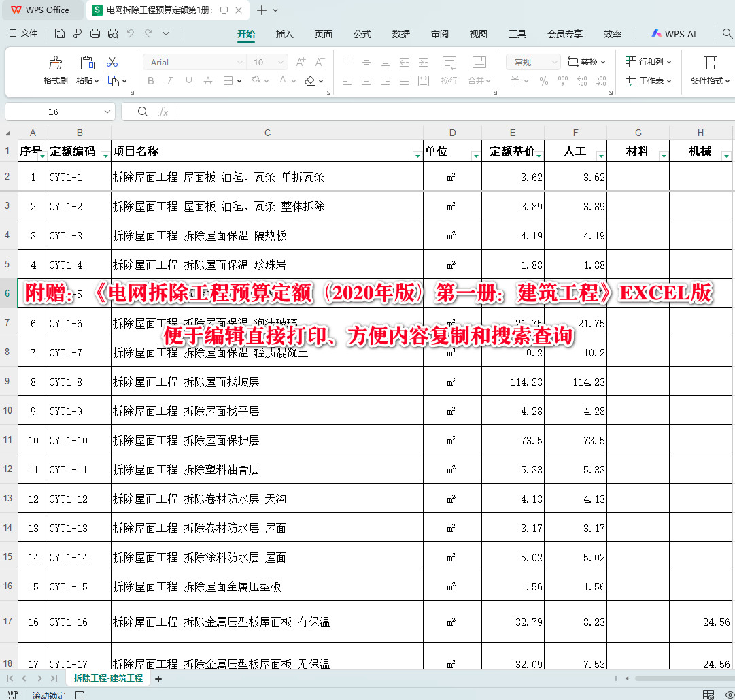Click the WPS AI button
Image resolution: width=735 pixels, height=700 pixels.
[x=673, y=33]
